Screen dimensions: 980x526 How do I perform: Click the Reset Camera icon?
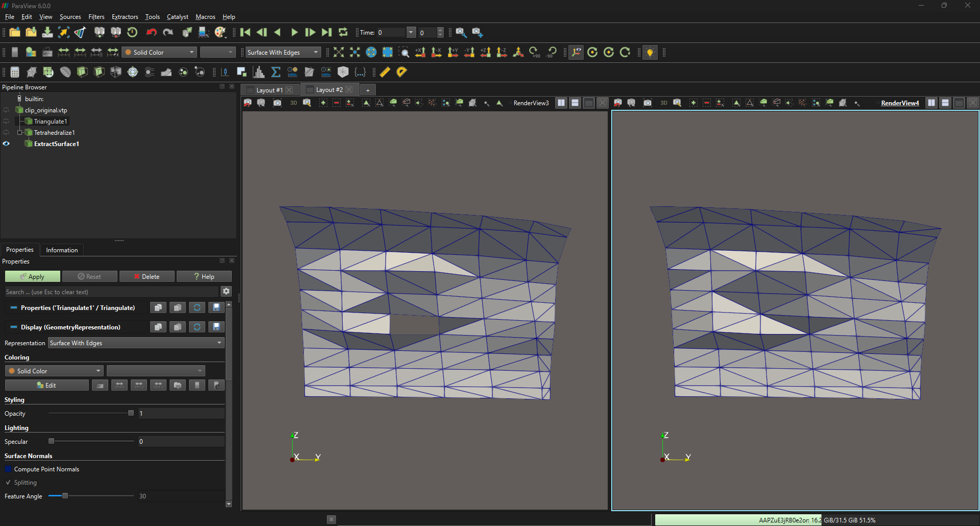(x=339, y=52)
